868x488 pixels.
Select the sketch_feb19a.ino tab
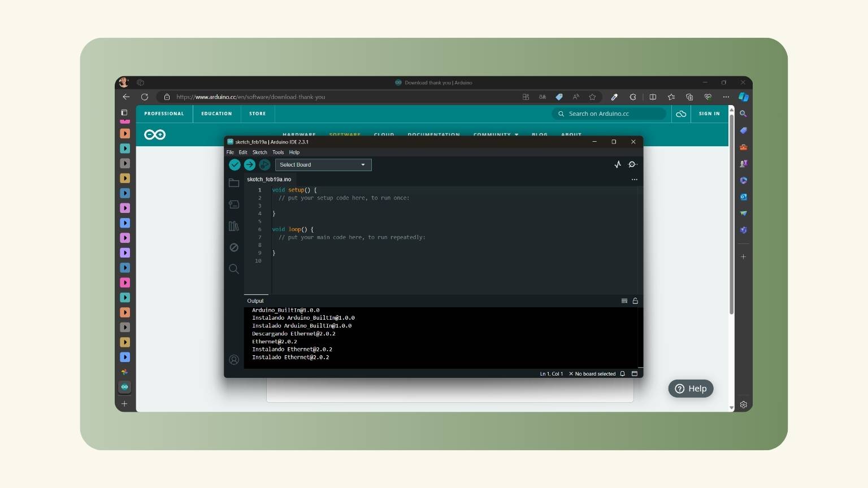click(x=269, y=180)
